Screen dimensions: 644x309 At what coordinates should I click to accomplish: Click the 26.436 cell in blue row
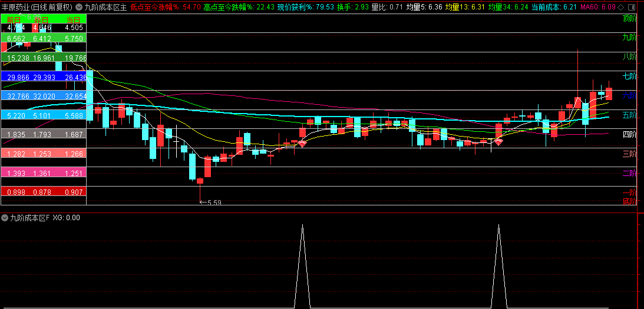pos(75,77)
